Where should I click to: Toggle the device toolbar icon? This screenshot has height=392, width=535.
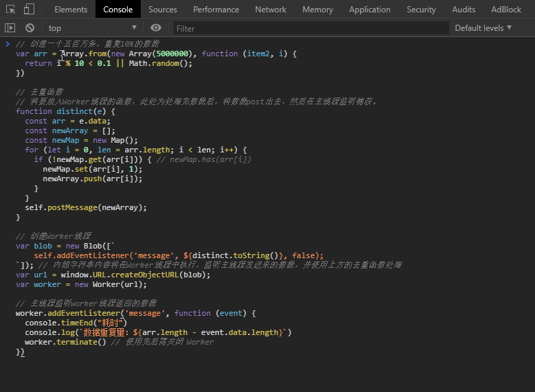tap(29, 10)
